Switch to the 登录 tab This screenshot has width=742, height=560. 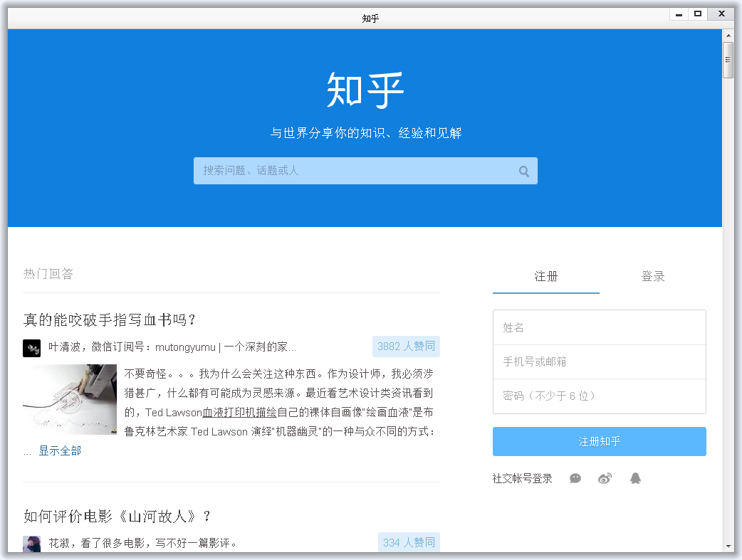coord(652,277)
